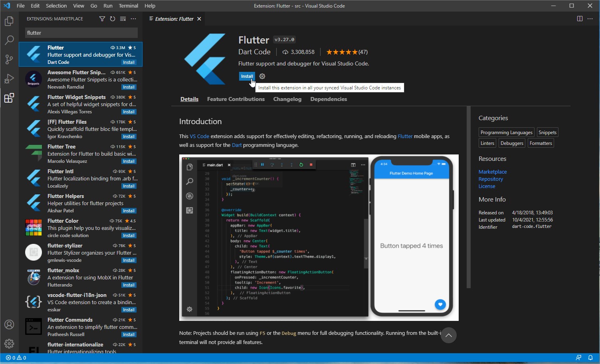This screenshot has height=364, width=600.
Task: Open the Accounts icon in activity bar
Action: tap(9, 324)
